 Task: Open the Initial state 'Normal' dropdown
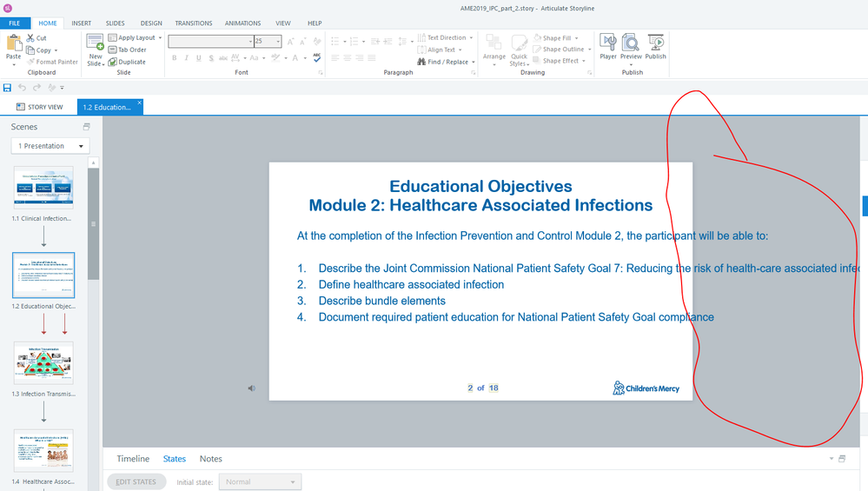pos(260,482)
